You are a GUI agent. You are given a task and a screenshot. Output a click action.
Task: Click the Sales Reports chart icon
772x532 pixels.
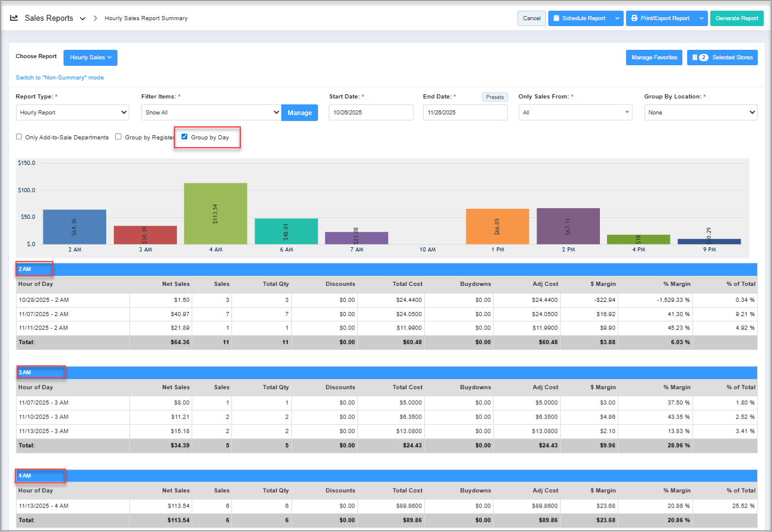(x=14, y=18)
